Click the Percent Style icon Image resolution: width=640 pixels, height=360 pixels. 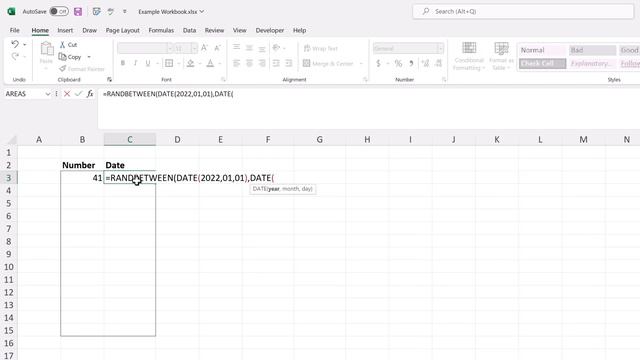click(x=398, y=63)
